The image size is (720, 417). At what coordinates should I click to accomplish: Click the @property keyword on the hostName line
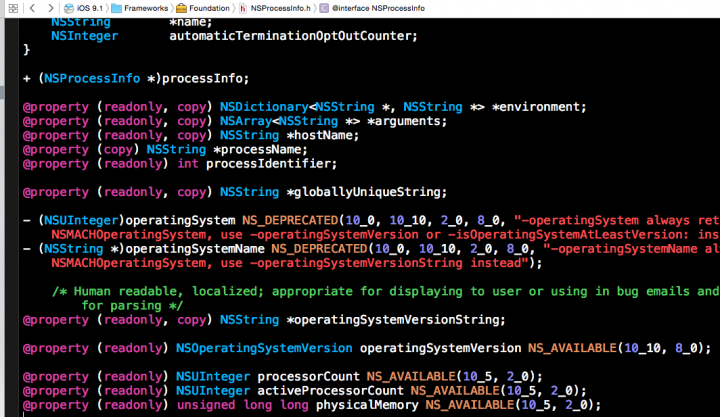[x=56, y=136]
